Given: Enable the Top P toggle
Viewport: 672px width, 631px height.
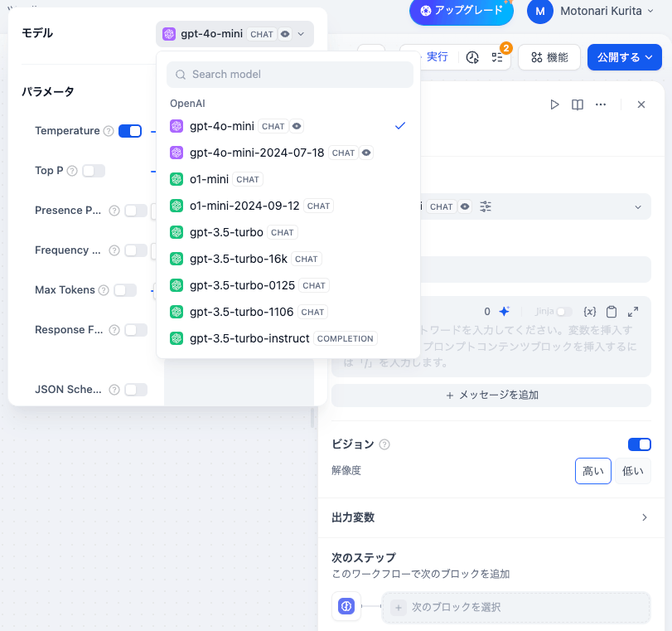Looking at the screenshot, I should click(94, 171).
